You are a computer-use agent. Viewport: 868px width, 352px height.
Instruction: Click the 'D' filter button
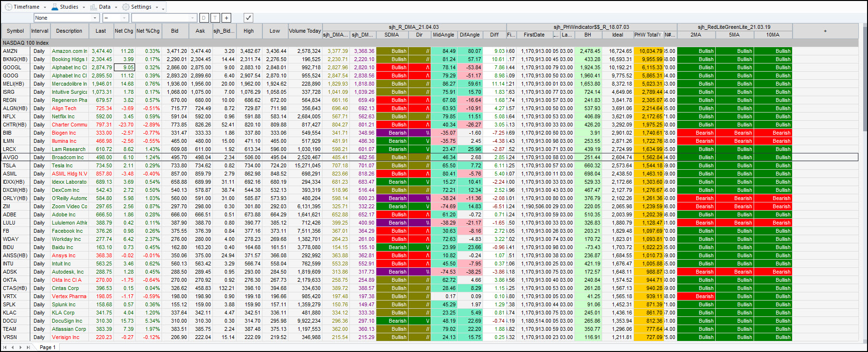tap(204, 18)
